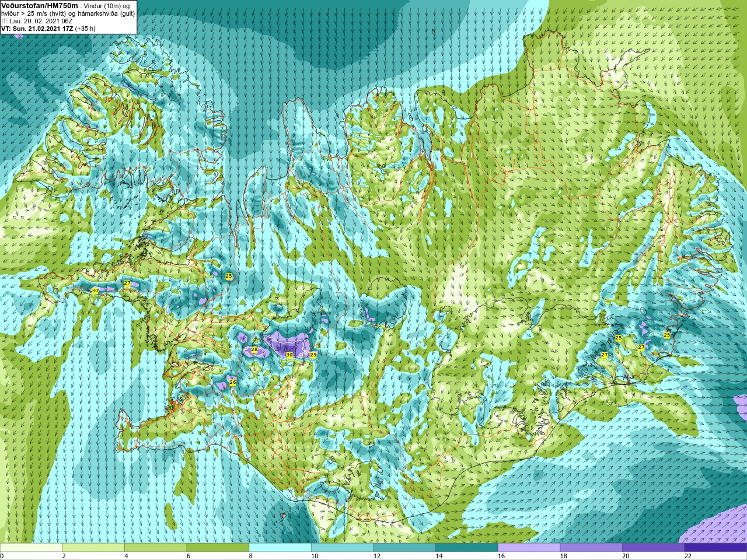The width and height of the screenshot is (747, 560).
Task: Click the scale tick label '12'
Action: 377,556
